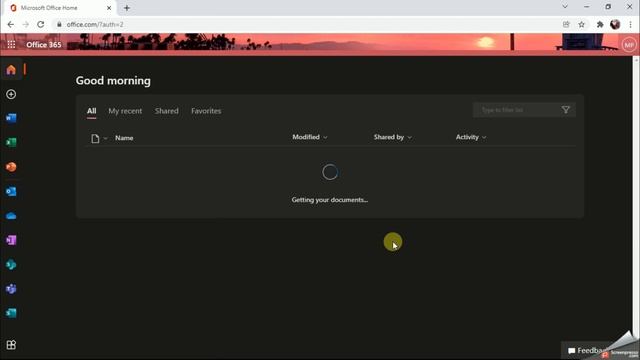Open browser extensions puzzle icon
The height and width of the screenshot is (360, 640).
[600, 24]
